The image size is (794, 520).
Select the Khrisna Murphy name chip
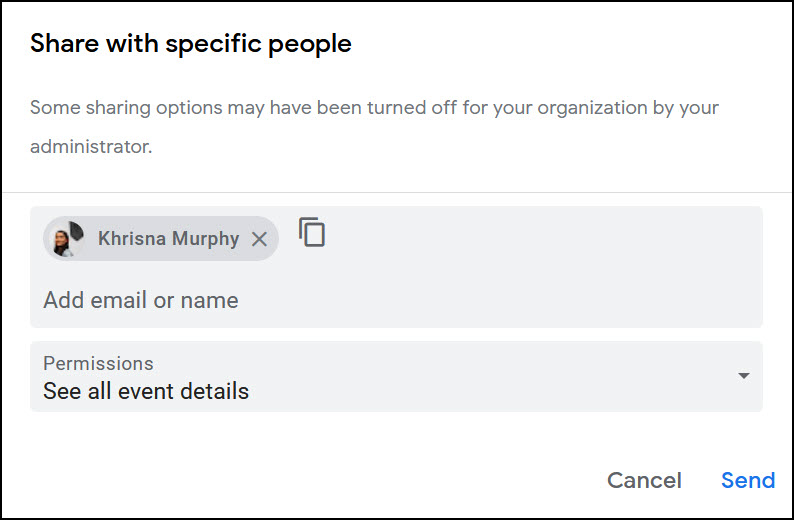point(168,239)
